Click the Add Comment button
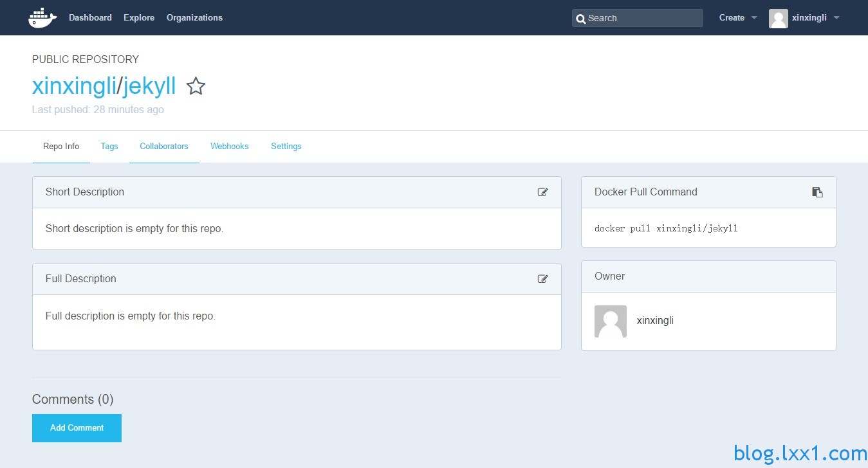Screen dimensions: 868x468 (77, 428)
